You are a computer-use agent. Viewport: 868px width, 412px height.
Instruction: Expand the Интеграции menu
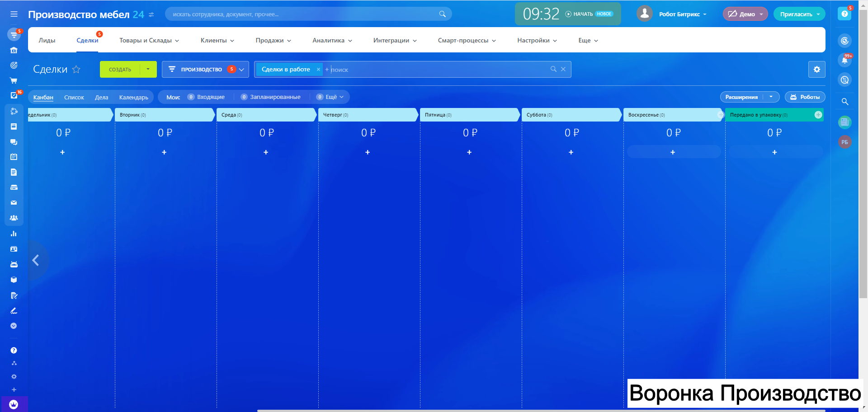click(395, 40)
